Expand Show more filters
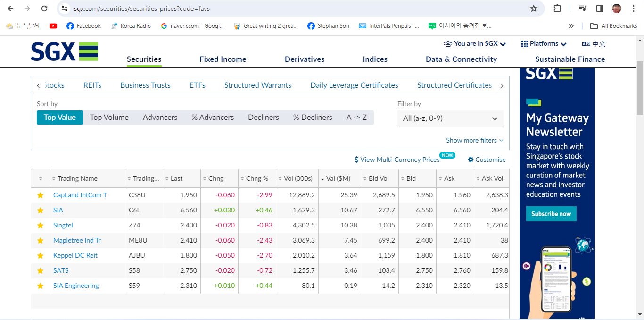This screenshot has height=320, width=644. point(475,140)
